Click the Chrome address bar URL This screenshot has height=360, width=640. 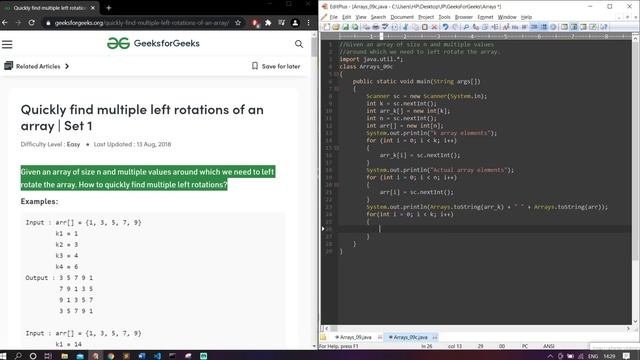pyautogui.click(x=142, y=23)
